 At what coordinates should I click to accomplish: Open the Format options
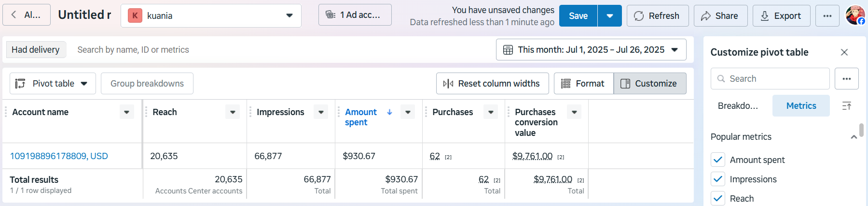point(583,84)
